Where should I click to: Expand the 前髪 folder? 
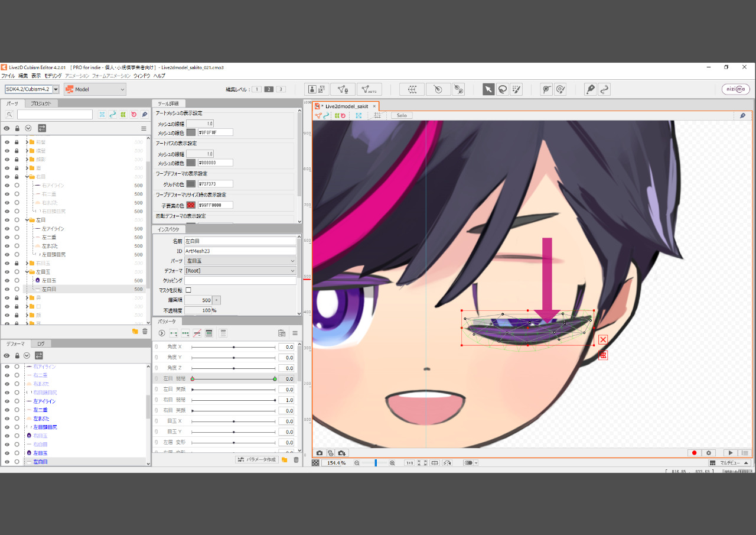[27, 142]
